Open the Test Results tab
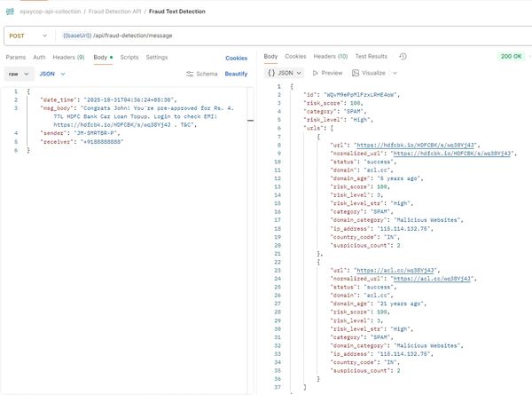 click(x=371, y=57)
